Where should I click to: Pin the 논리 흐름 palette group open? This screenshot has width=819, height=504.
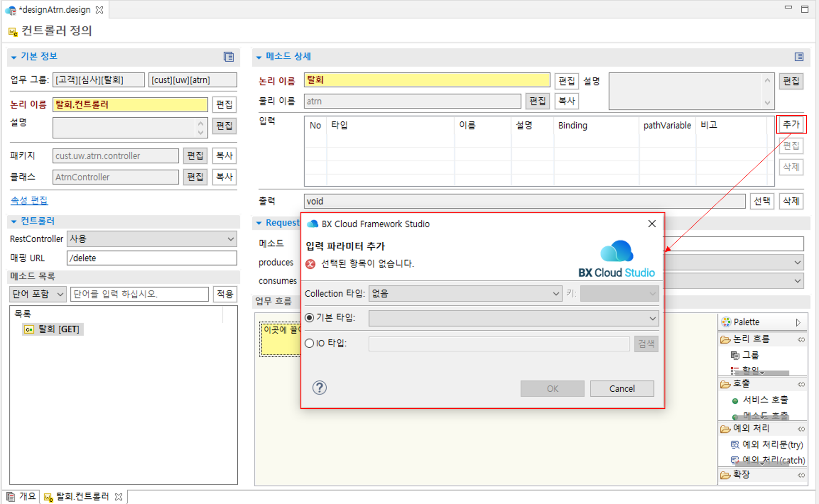coord(801,339)
